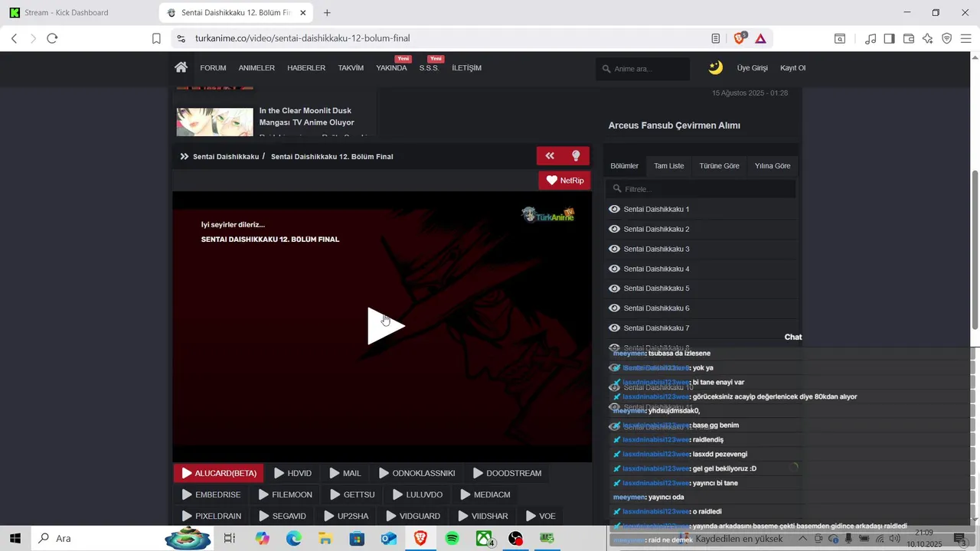The image size is (980, 551).
Task: Toggle watched eye for Sentai Daishikkaku 4
Action: (614, 269)
